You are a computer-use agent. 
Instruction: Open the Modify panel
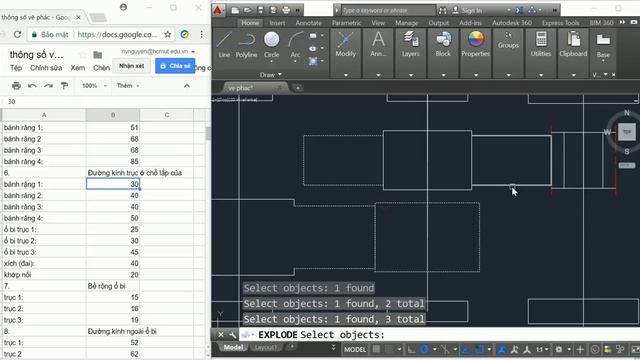[x=345, y=45]
